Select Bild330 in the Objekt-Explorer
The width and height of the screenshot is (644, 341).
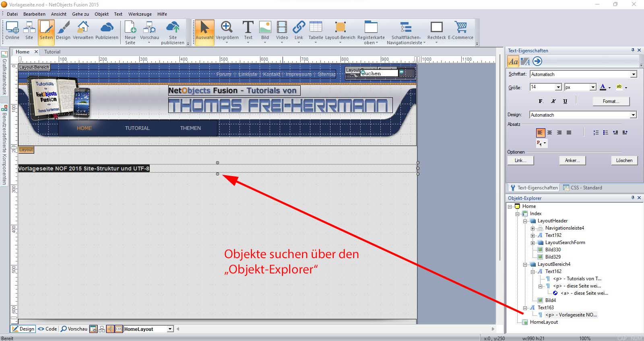pos(553,250)
